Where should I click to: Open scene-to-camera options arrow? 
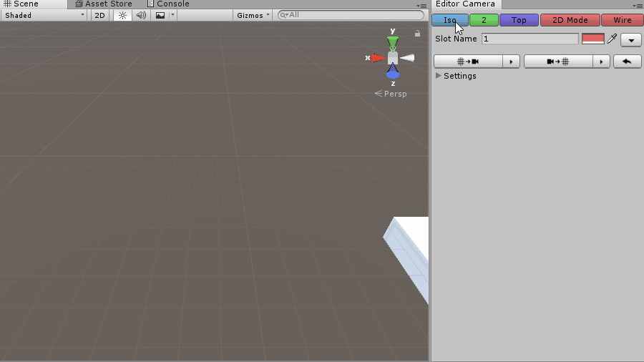(512, 62)
